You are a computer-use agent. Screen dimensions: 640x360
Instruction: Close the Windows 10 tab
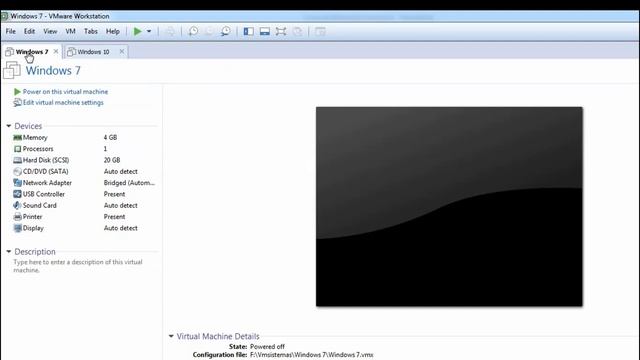coord(122,51)
